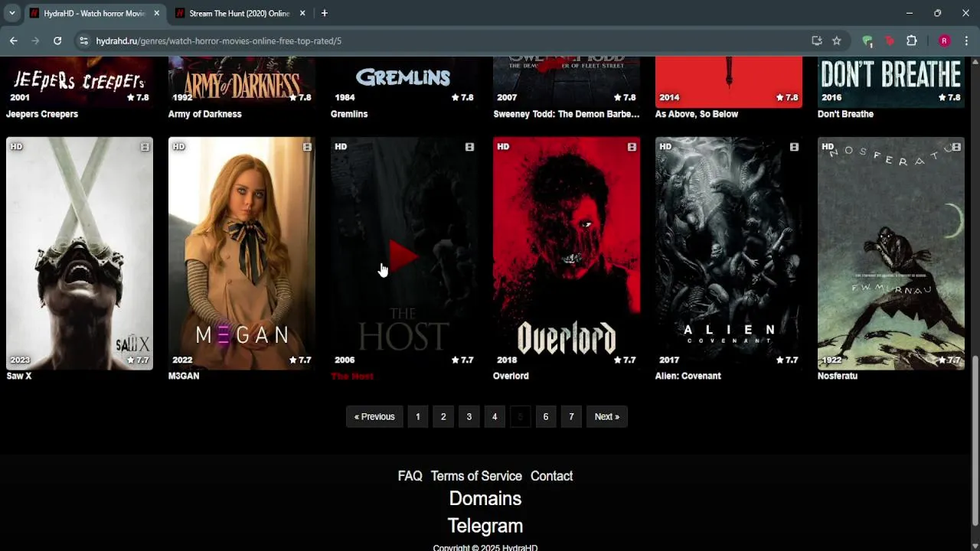The image size is (980, 551).
Task: Open the Telegram footer link
Action: click(485, 526)
